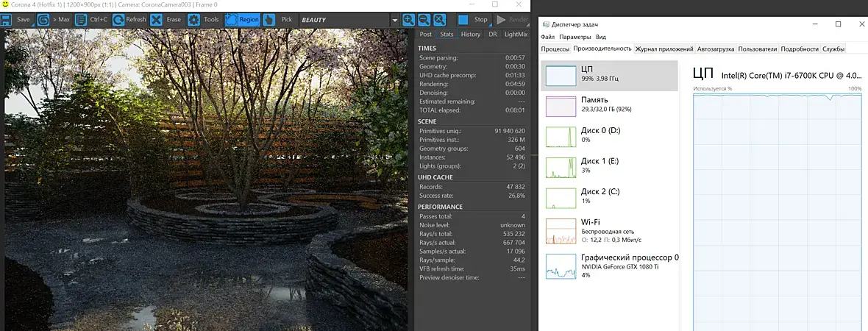Minimize the Task Manager window
The height and width of the screenshot is (331, 868).
[816, 24]
